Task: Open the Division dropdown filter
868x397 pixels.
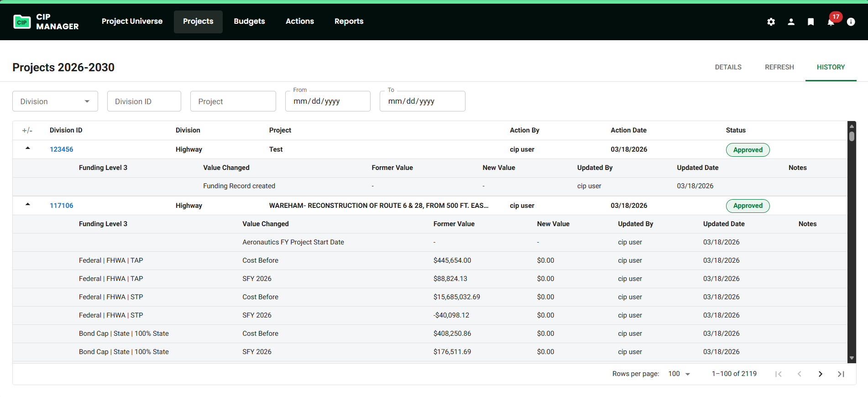Action: [x=55, y=101]
